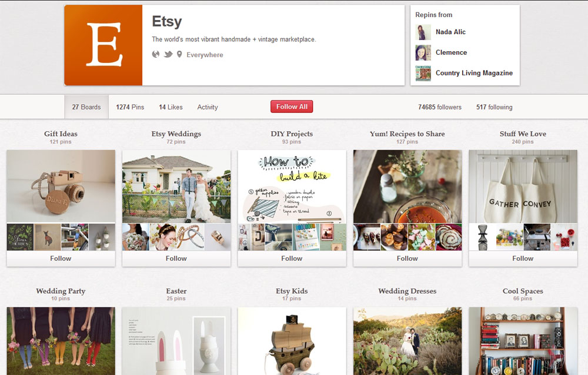Open the DIY Projects board title
This screenshot has height=375, width=588.
(292, 134)
